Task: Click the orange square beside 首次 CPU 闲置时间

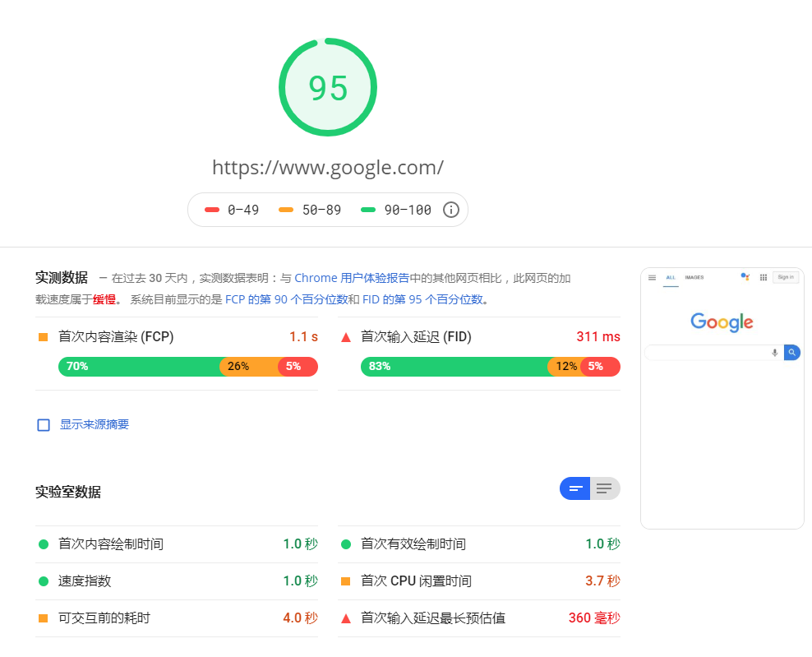Action: [346, 581]
